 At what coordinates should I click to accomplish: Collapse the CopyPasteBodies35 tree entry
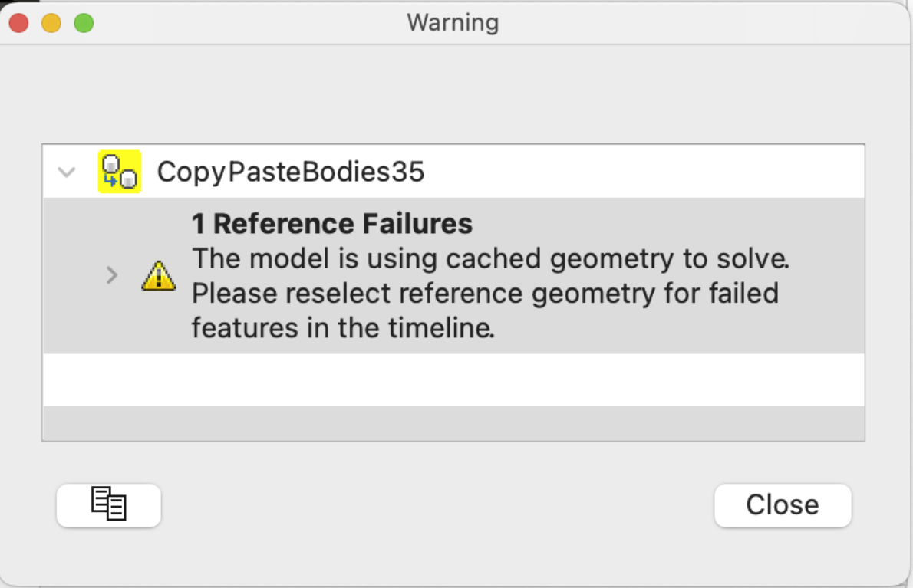click(x=68, y=172)
